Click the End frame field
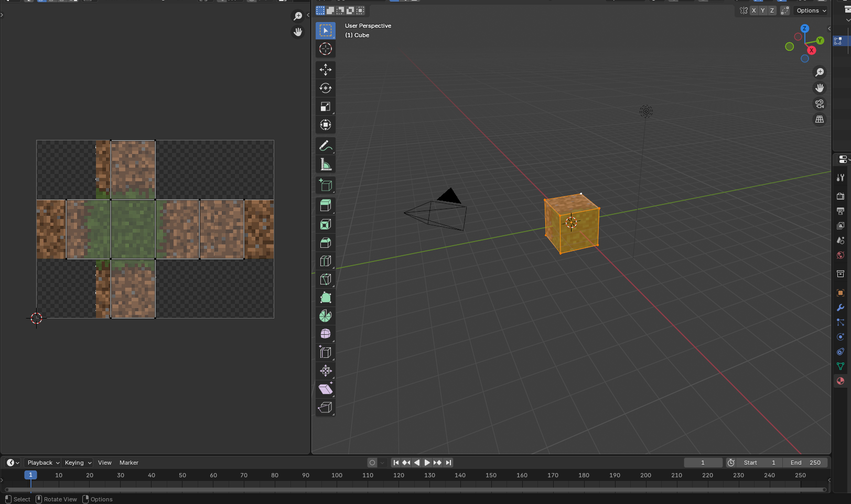The width and height of the screenshot is (851, 504). click(x=805, y=463)
